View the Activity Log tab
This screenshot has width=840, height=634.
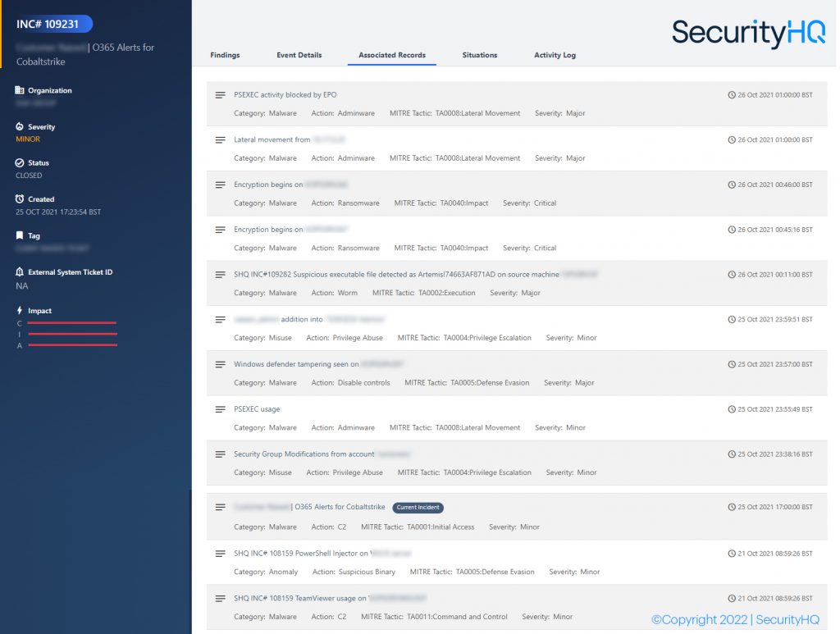pos(555,55)
